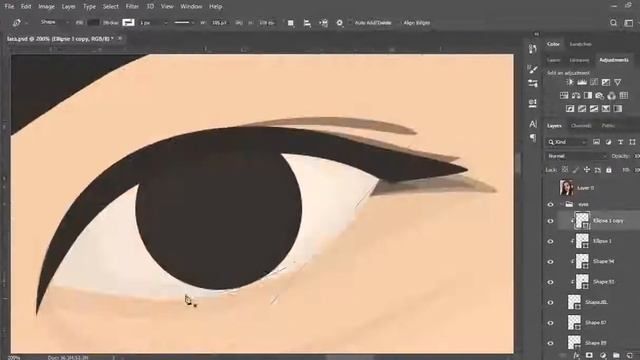640x360 pixels.
Task: Open the Filter menu
Action: [x=132, y=7]
